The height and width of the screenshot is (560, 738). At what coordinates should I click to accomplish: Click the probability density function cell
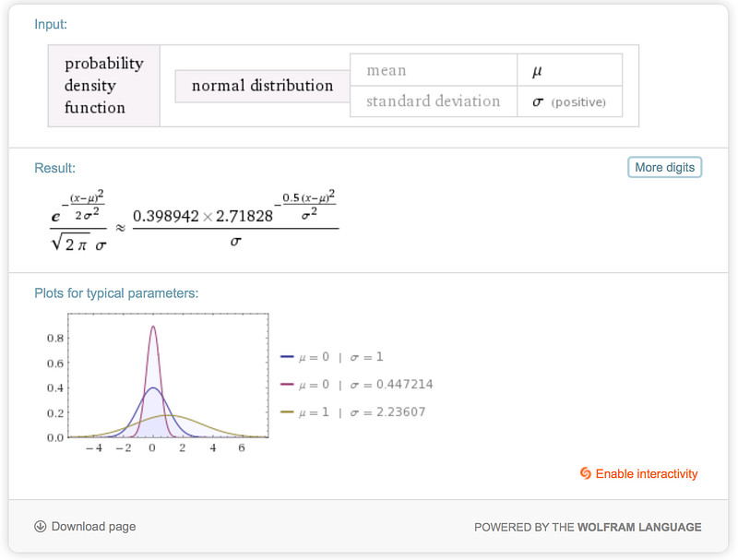(104, 86)
